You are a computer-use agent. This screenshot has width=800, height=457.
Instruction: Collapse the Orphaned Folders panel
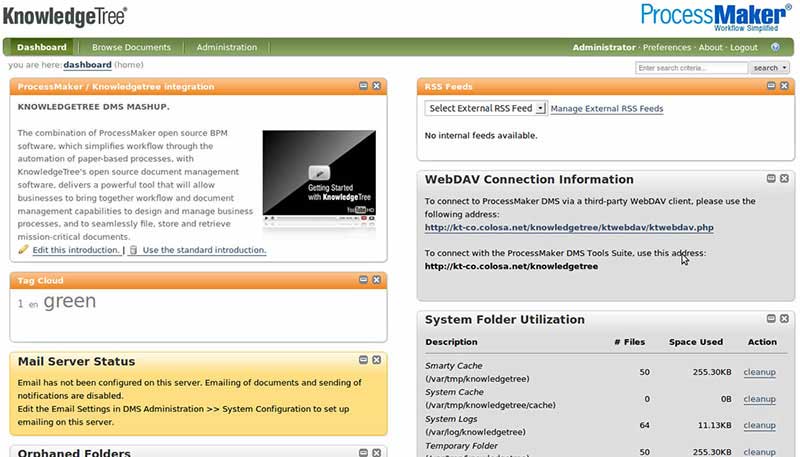(363, 453)
